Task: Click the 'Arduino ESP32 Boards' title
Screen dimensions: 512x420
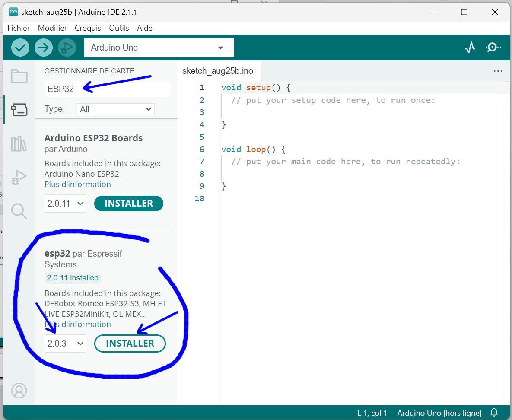Action: [x=93, y=138]
